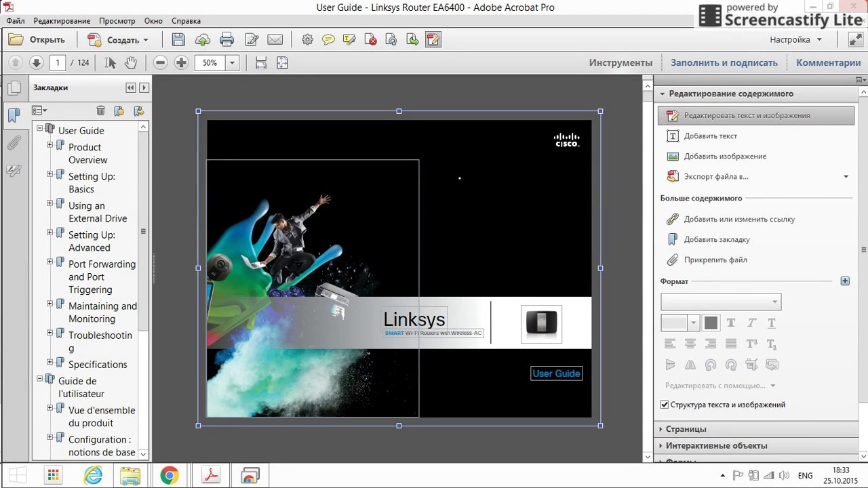
Task: Choose the Select tool cursor icon
Action: point(111,62)
